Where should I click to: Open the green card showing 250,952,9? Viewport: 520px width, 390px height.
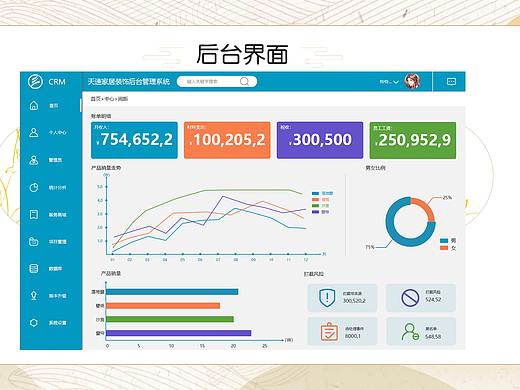coord(413,140)
